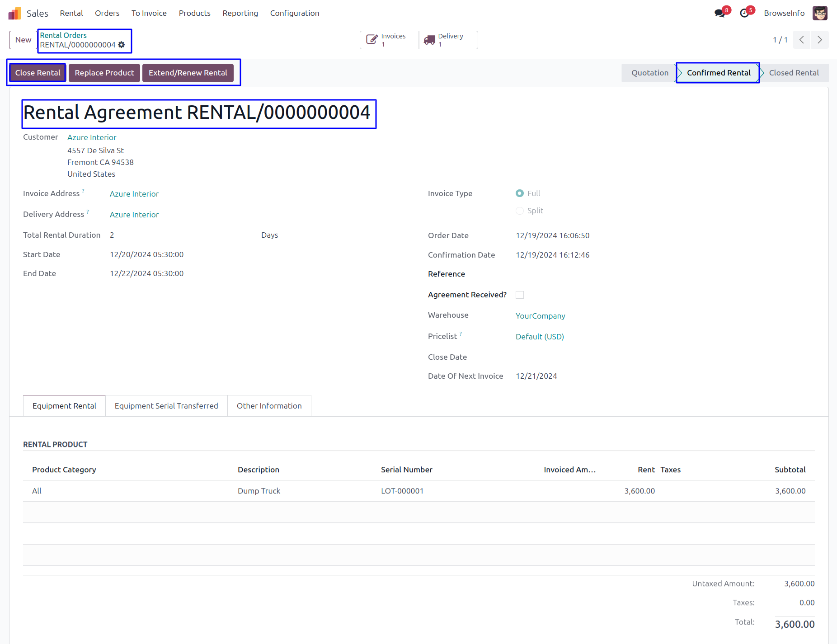Switch to Equipment Serial Transferred tab
The width and height of the screenshot is (837, 644).
pyautogui.click(x=166, y=406)
